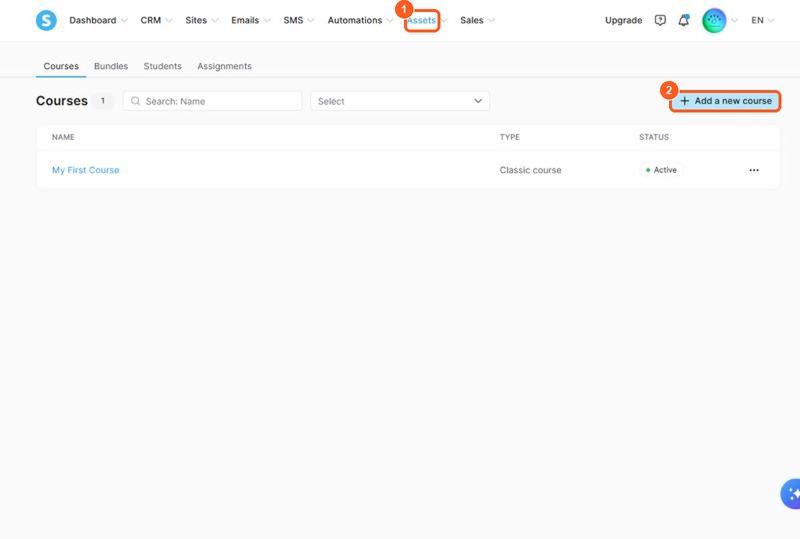The image size is (800, 539).
Task: Click the courses count badge 1
Action: (103, 101)
